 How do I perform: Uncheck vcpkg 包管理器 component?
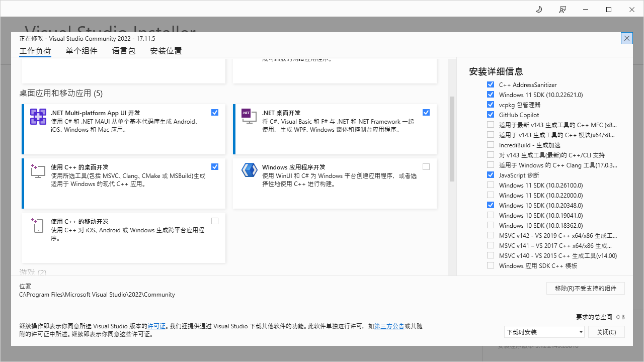(x=491, y=105)
